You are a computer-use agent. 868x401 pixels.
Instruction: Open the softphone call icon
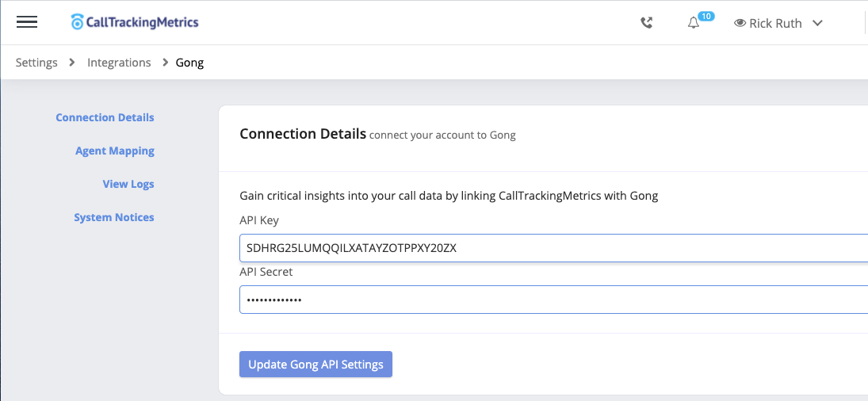647,23
